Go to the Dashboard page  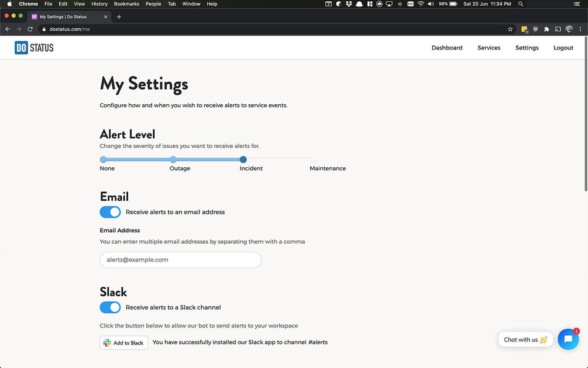[x=447, y=48]
